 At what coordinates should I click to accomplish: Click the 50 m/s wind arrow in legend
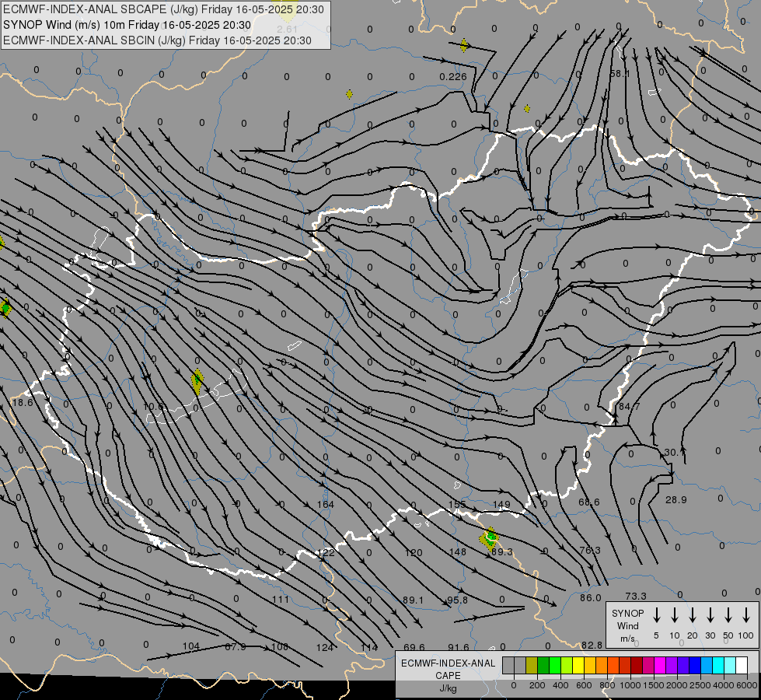(728, 615)
